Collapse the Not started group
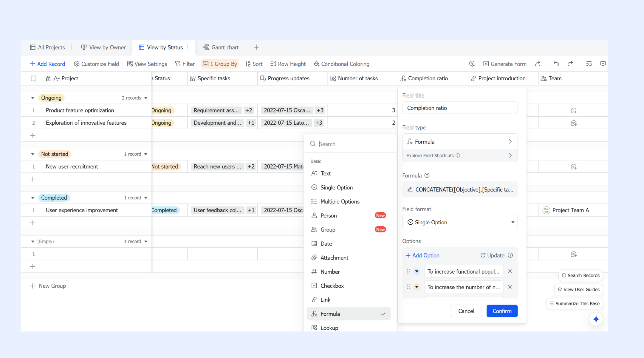 (x=33, y=154)
